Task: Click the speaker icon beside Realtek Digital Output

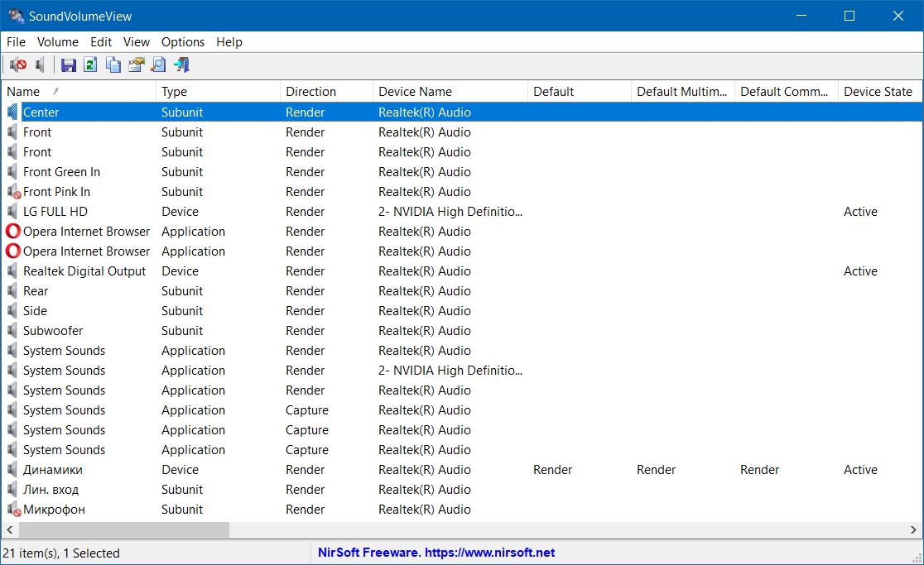Action: [12, 271]
